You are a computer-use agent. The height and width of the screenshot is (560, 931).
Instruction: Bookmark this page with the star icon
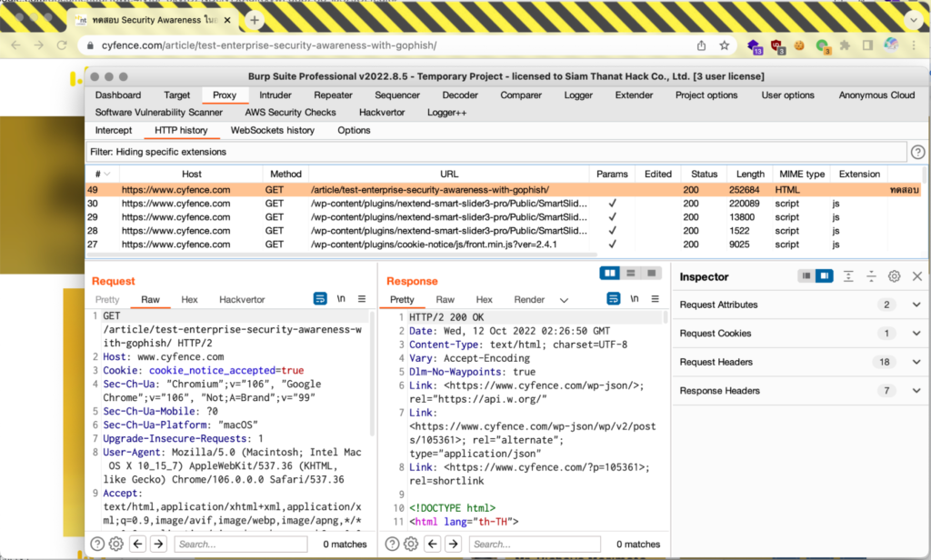click(725, 45)
